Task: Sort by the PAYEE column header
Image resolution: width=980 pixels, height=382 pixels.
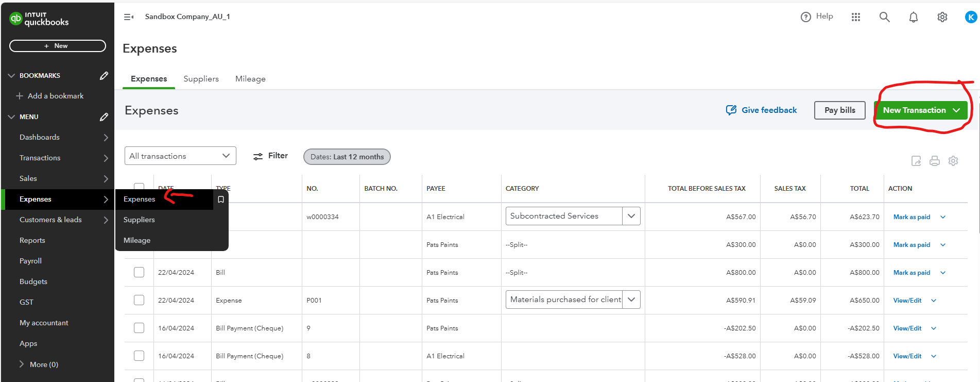Action: tap(436, 189)
